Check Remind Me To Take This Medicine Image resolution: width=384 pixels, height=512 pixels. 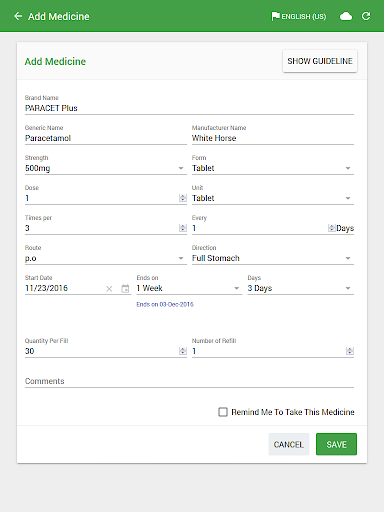click(x=223, y=412)
